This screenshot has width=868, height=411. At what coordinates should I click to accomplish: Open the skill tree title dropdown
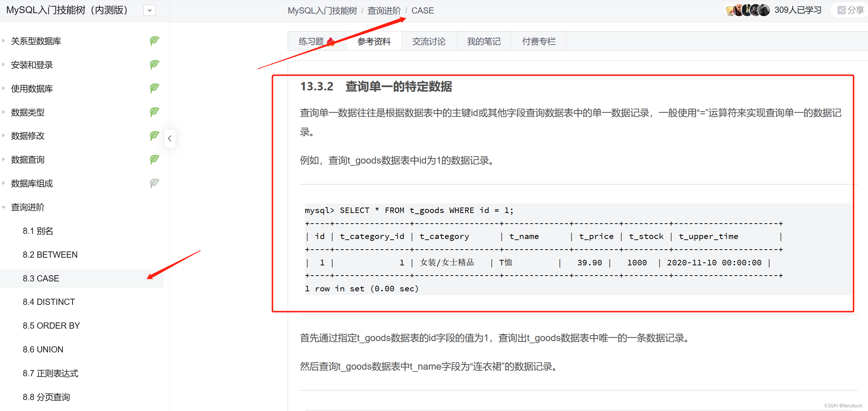pyautogui.click(x=149, y=10)
